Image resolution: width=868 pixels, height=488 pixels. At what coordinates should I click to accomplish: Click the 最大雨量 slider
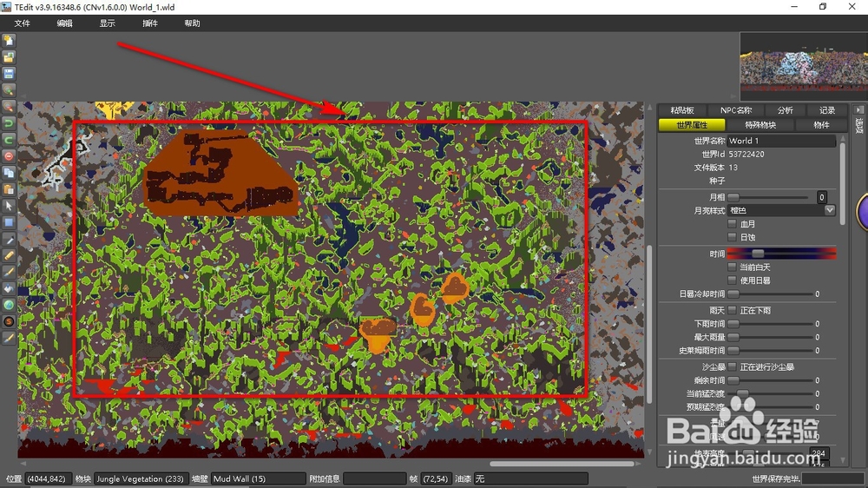point(769,337)
